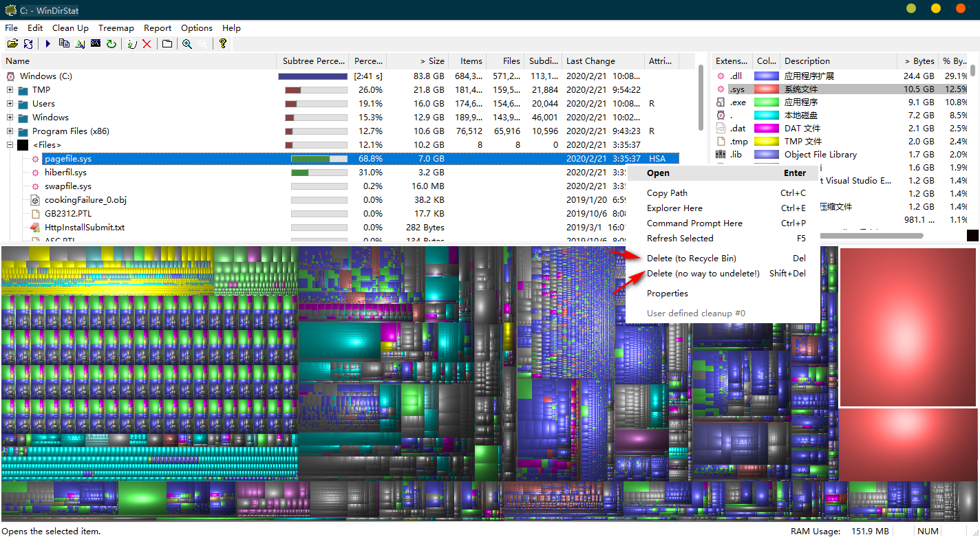980x537 pixels.
Task: Click the green .exe color swatch
Action: click(x=766, y=102)
